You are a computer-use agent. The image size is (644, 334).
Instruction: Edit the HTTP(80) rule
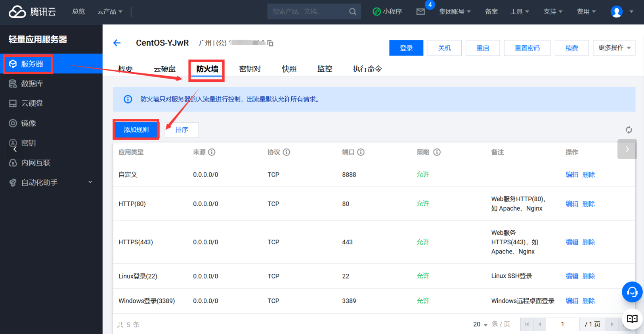572,204
